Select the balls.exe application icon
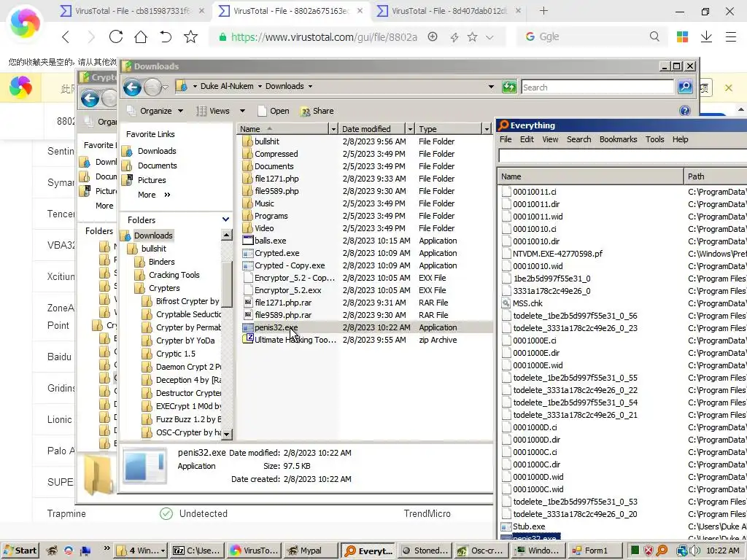Image resolution: width=747 pixels, height=560 pixels. 248,241
